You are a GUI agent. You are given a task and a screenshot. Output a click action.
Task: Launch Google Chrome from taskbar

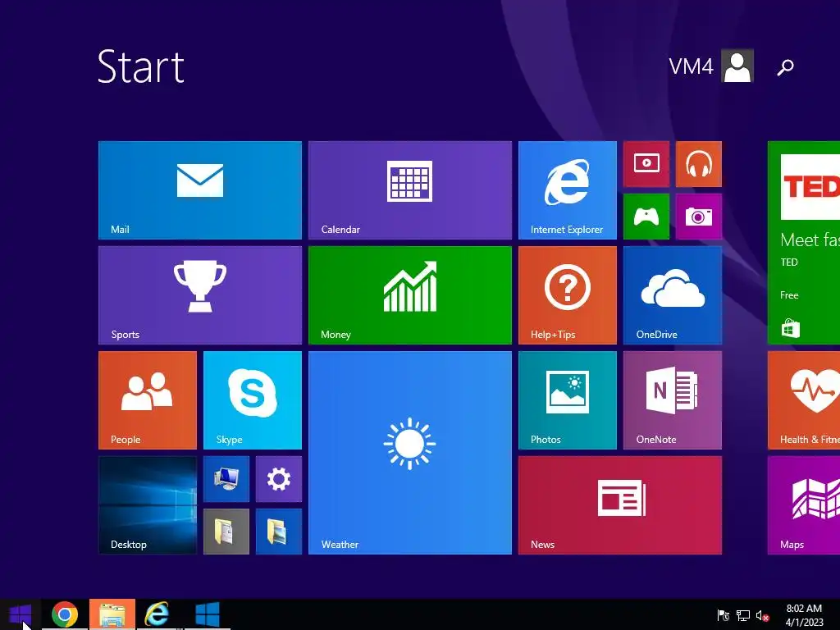point(64,614)
